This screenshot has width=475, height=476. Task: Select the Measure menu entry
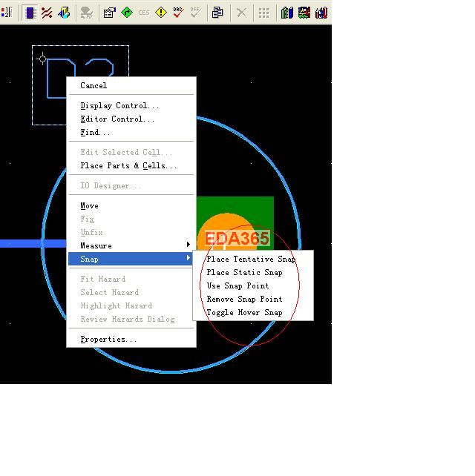131,246
